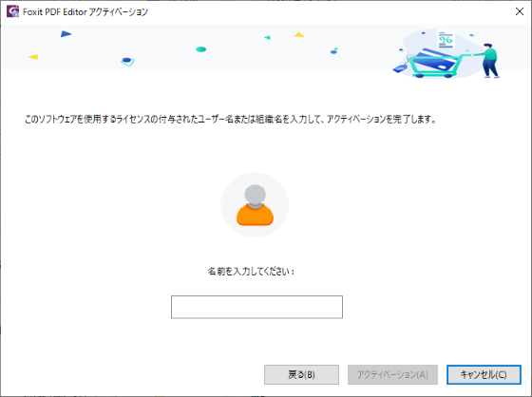The height and width of the screenshot is (397, 532).
Task: Click the 名前を入力してください label
Action: point(251,272)
